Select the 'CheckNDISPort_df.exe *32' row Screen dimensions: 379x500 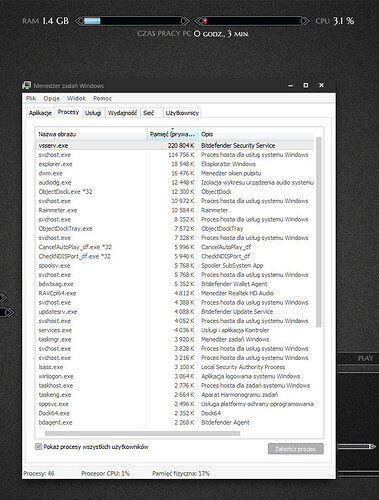coord(175,256)
